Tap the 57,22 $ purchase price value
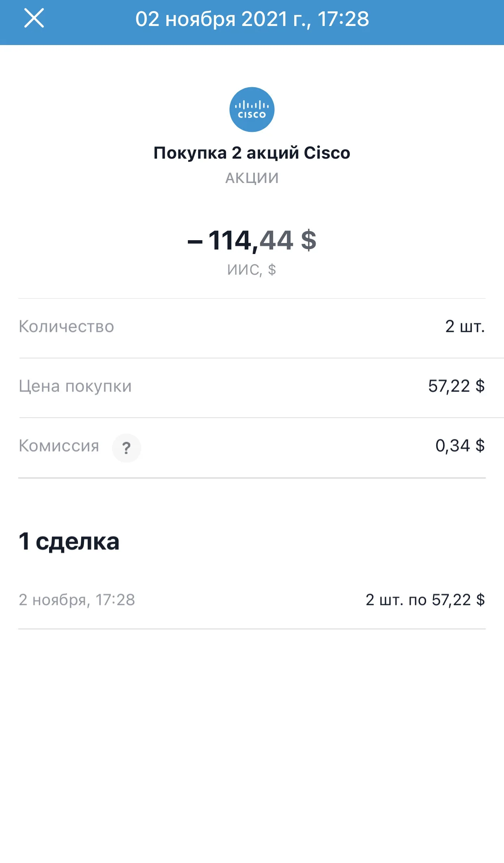 (457, 386)
